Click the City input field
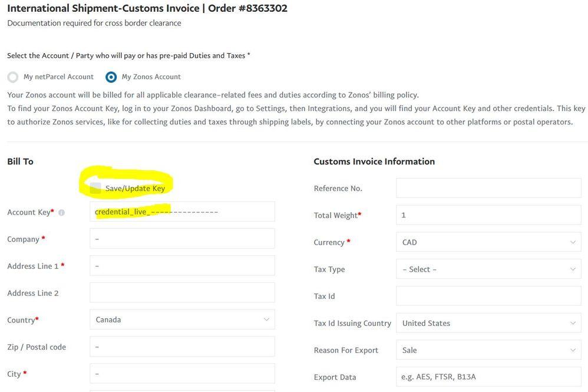This screenshot has width=588, height=392. pos(182,374)
